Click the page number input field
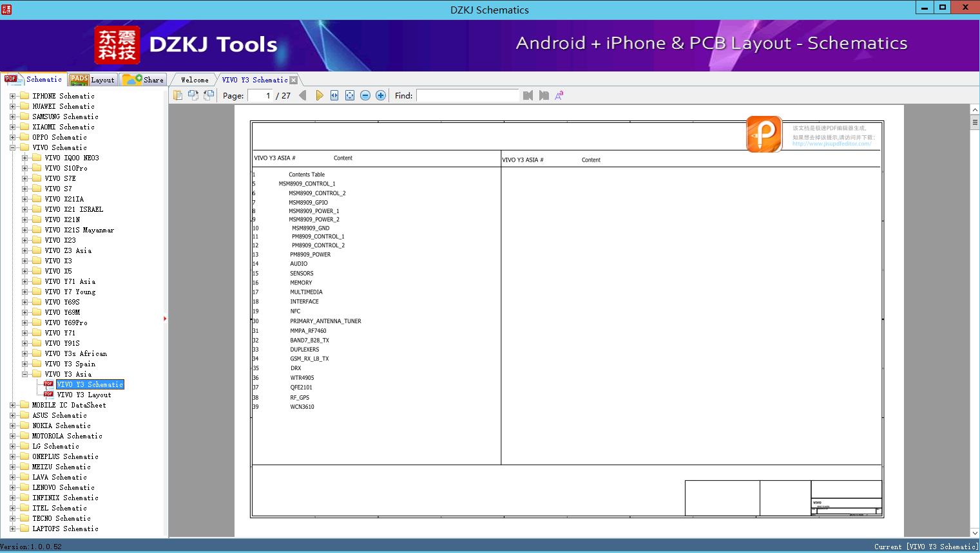The height and width of the screenshot is (553, 980). (x=260, y=95)
